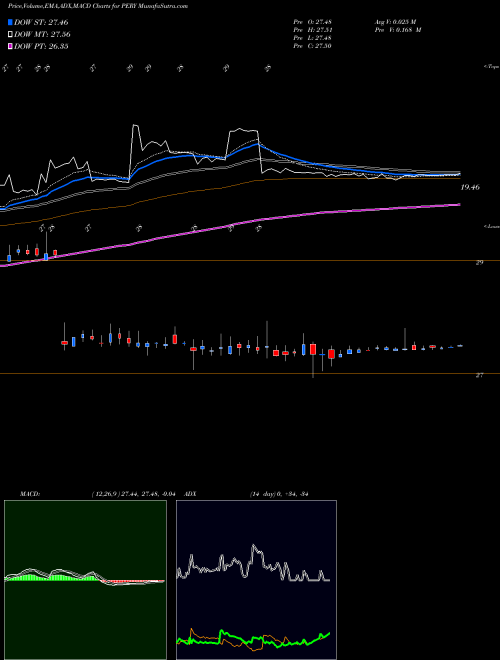This screenshot has width=500, height=660.
Task: Click the 27 price axis label
Action: pyautogui.click(x=479, y=375)
